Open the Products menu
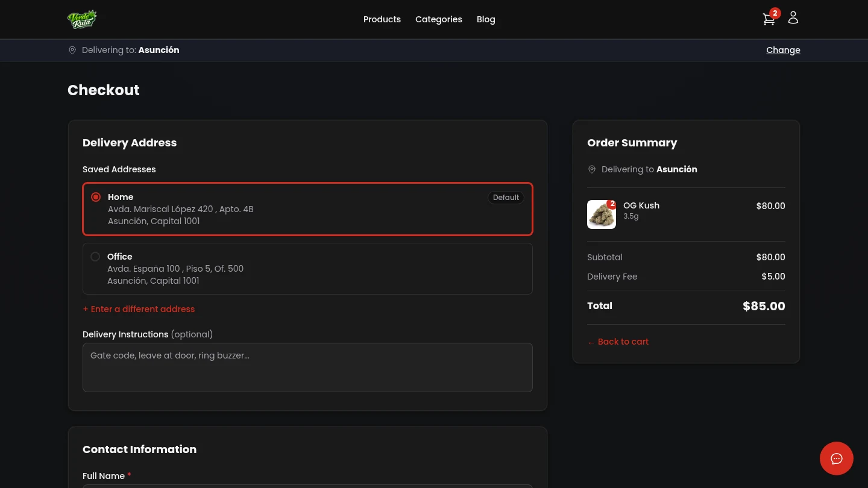868x488 pixels. 382,19
